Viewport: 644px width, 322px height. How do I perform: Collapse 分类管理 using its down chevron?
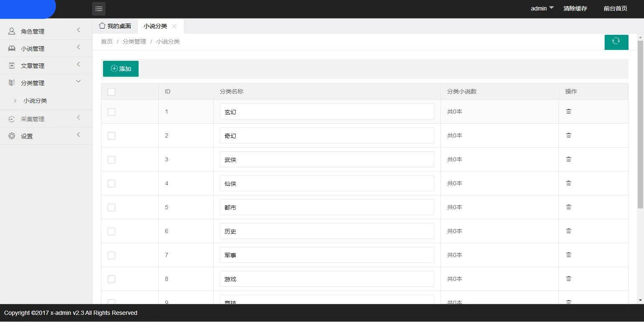tap(78, 81)
